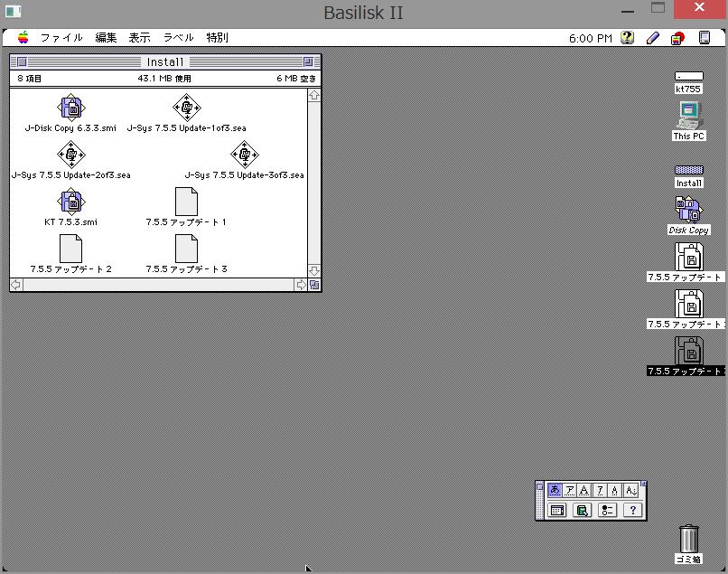Select the kt755 disk on the desktop
The width and height of the screenshot is (728, 574).
point(688,76)
